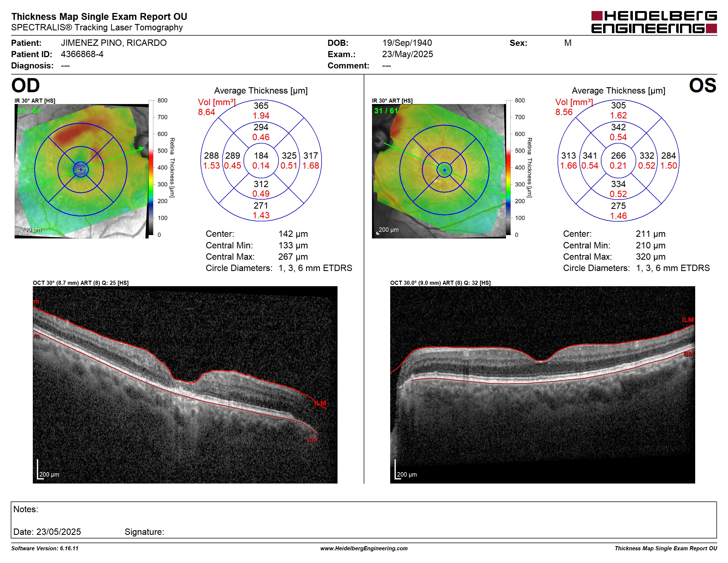Click OS inner right value 332
728x563 pixels.
[x=647, y=156]
